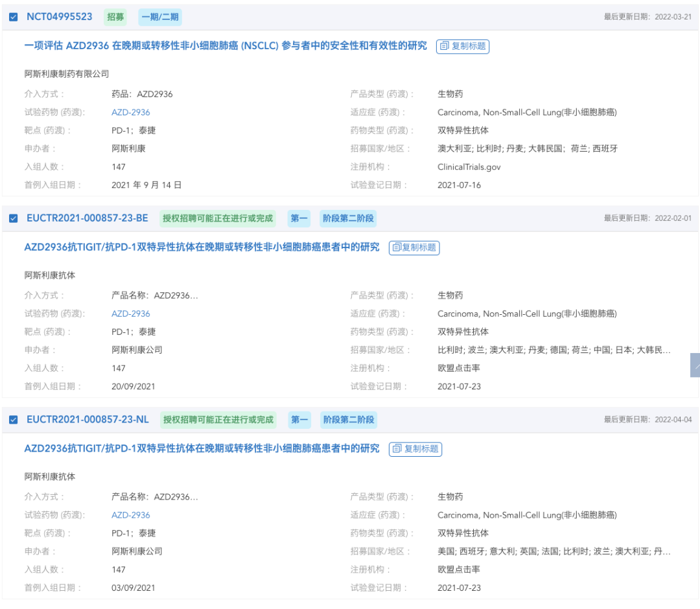The height and width of the screenshot is (609, 700).
Task: Select 药品: AZD2936 intervention text
Action: pos(142,94)
